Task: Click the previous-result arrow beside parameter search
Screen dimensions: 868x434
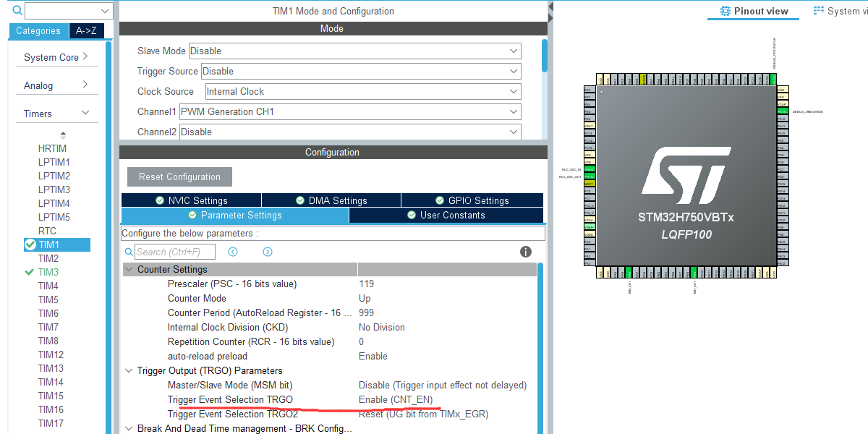Action: click(x=232, y=251)
